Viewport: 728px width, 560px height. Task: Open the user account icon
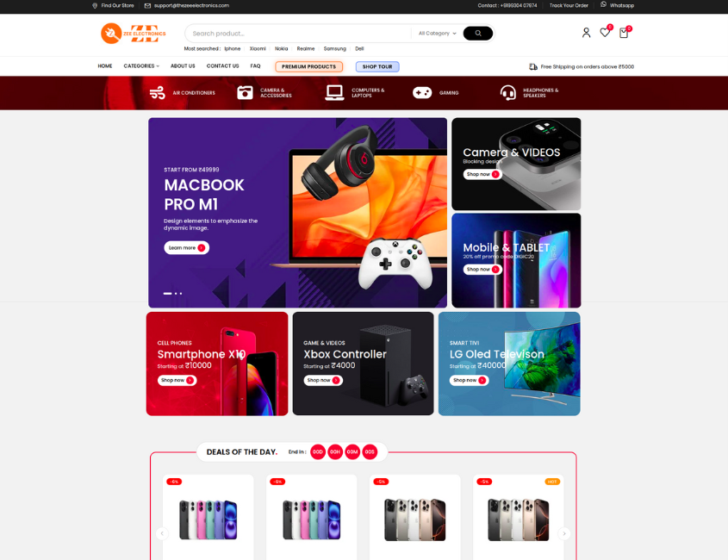586,33
